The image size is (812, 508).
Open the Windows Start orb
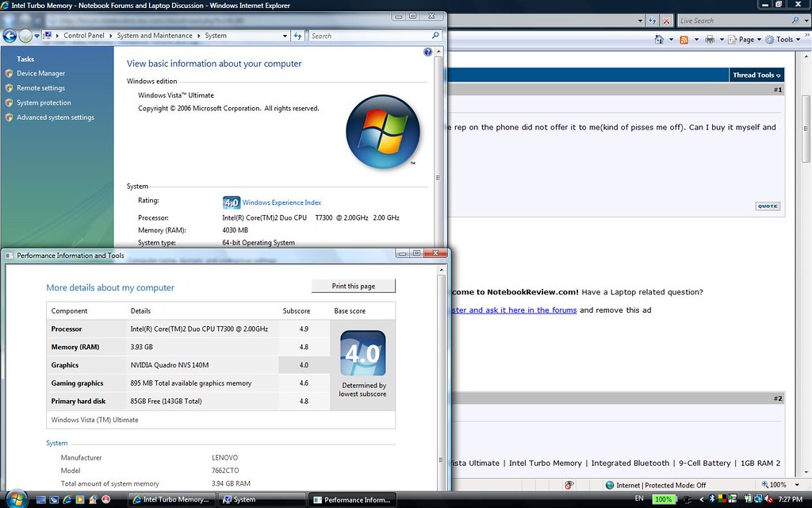point(16,498)
